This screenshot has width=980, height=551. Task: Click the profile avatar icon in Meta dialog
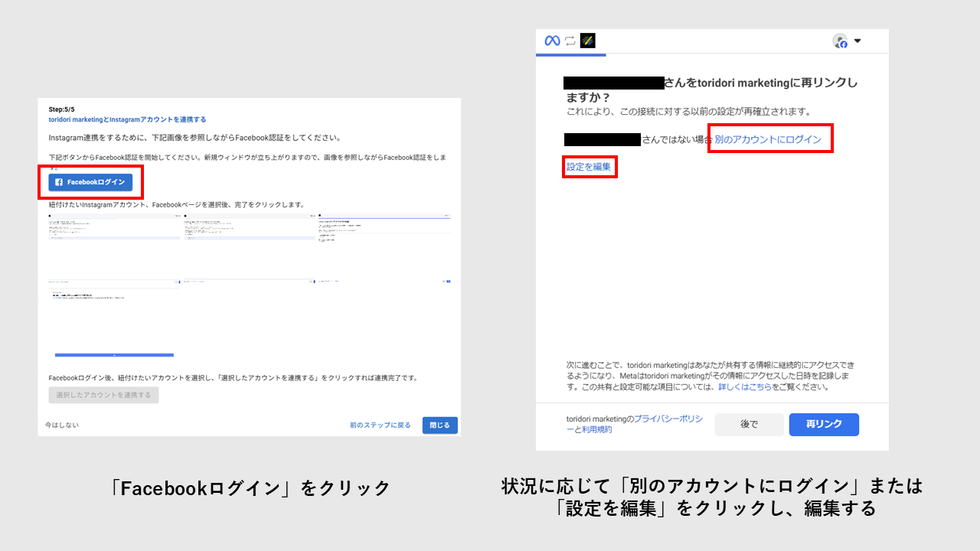coord(840,41)
